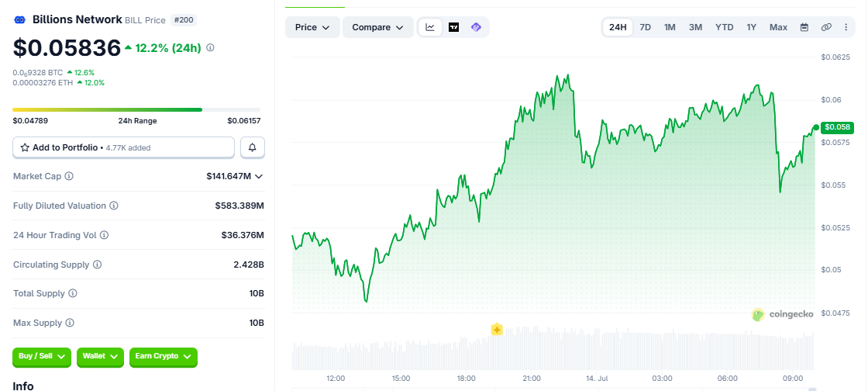This screenshot has width=868, height=391.
Task: Click the purple diamond chart icon
Action: pyautogui.click(x=476, y=27)
